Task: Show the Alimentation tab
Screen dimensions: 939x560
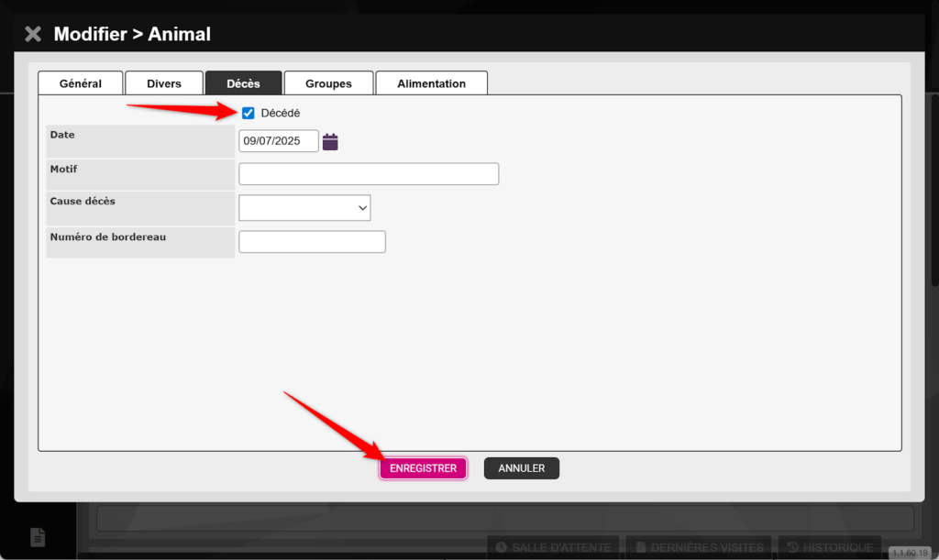Action: coord(431,83)
